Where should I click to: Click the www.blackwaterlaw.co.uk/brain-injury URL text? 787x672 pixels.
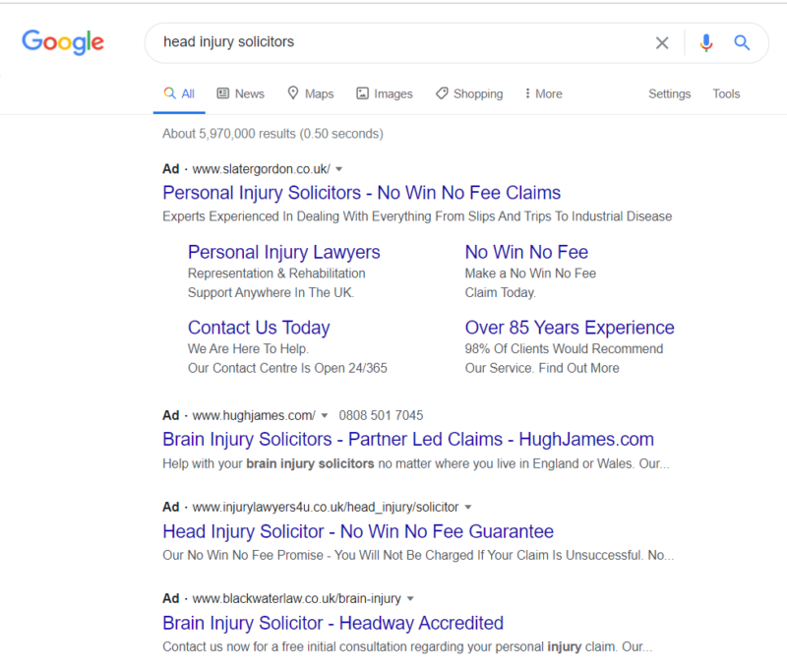tap(297, 598)
